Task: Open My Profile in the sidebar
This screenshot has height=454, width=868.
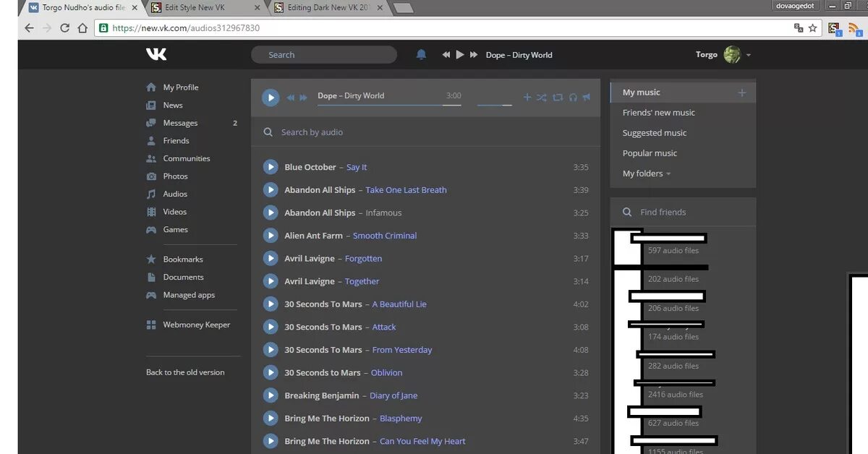Action: tap(181, 87)
